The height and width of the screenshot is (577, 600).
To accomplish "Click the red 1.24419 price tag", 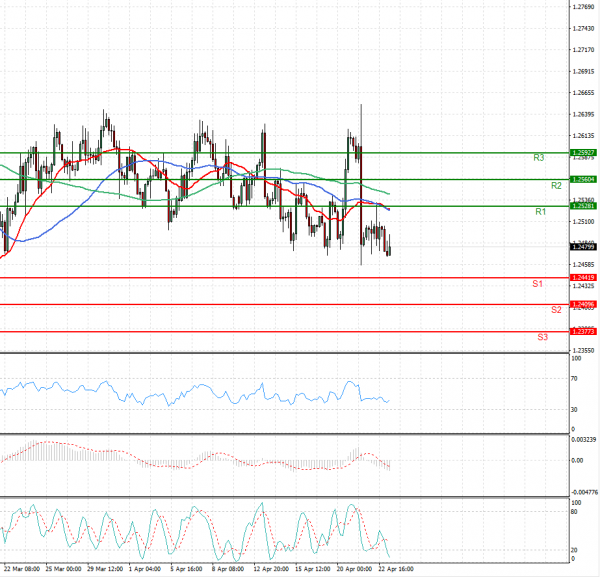I will (583, 277).
